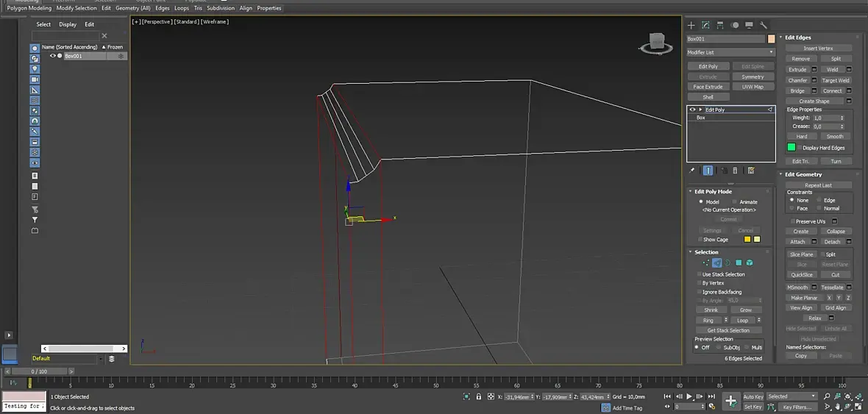Click the Chamfer button

[x=797, y=80]
